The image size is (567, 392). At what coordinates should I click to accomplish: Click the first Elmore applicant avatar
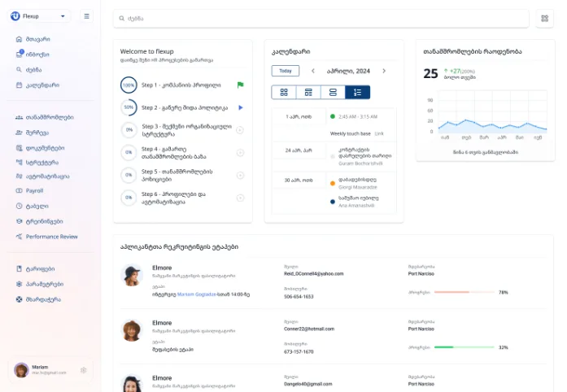click(x=132, y=275)
